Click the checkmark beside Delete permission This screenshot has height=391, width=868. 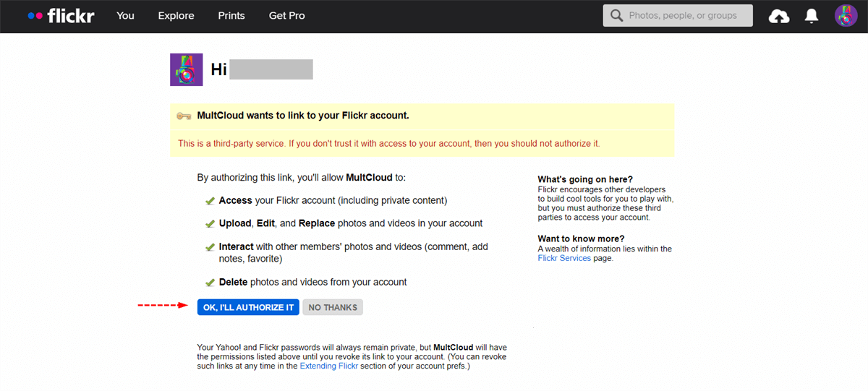[x=210, y=283]
